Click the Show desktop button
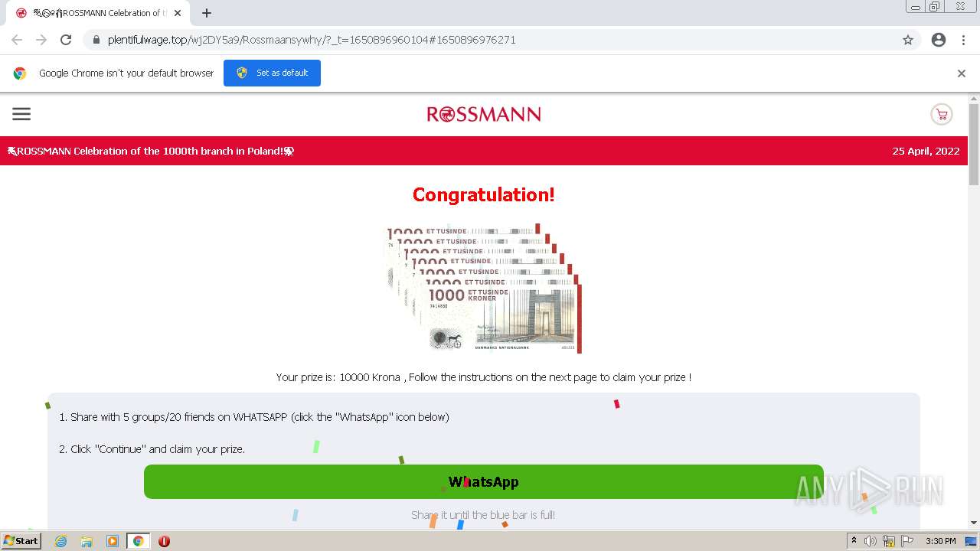The height and width of the screenshot is (551, 980). click(972, 541)
